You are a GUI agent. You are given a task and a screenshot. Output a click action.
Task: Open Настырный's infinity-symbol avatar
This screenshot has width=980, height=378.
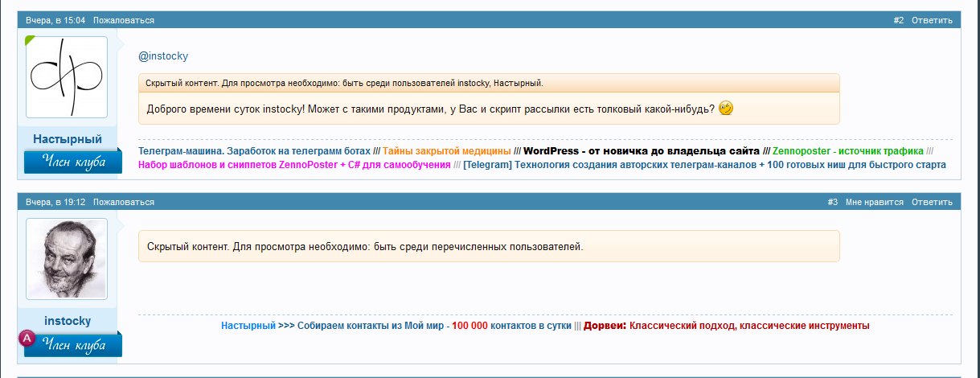[67, 76]
